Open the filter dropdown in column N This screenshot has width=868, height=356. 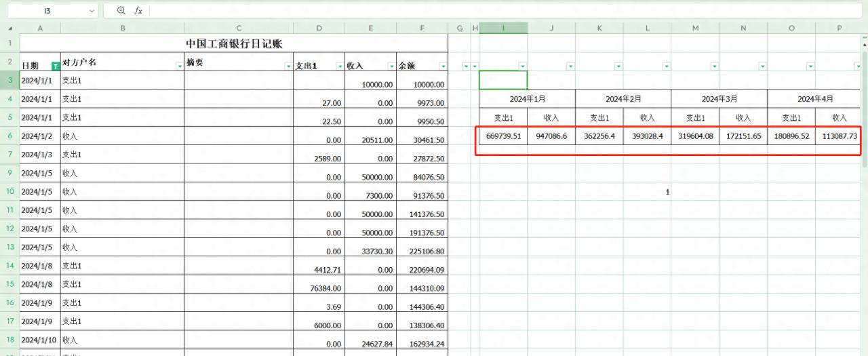763,66
